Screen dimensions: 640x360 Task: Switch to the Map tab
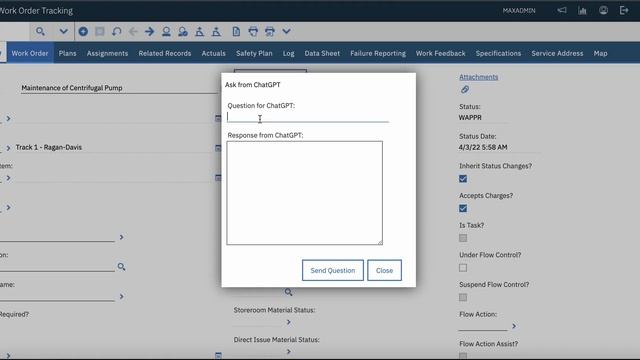click(x=600, y=53)
